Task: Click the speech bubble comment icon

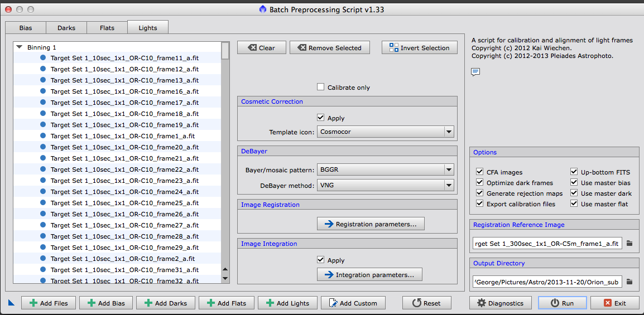Action: point(475,72)
